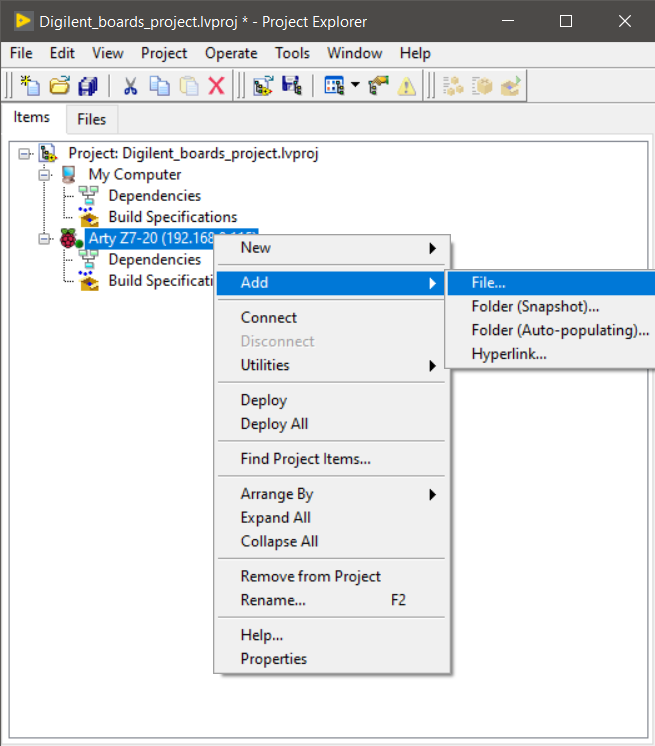Click the Build All package icon
The width and height of the screenshot is (655, 746).
(x=482, y=86)
